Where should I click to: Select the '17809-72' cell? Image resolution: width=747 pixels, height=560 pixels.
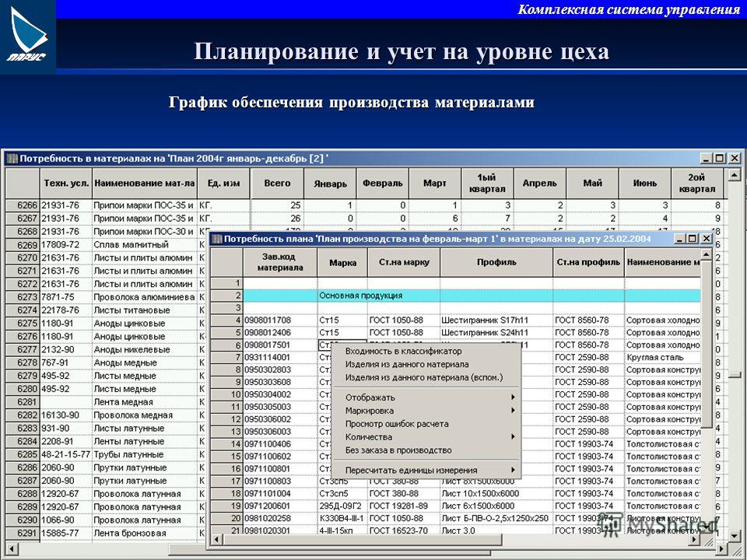66,245
